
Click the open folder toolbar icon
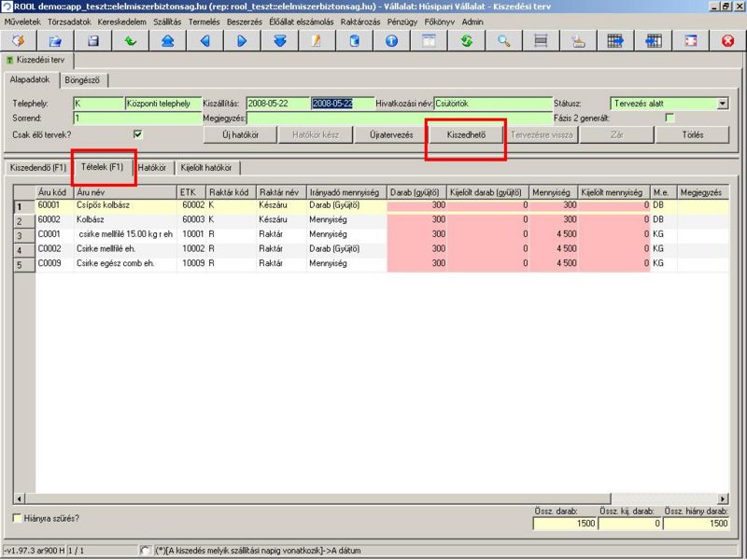click(55, 41)
